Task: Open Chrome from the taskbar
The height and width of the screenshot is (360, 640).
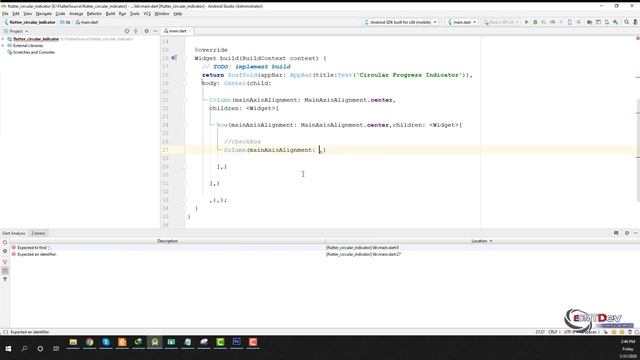Action: [x=89, y=342]
